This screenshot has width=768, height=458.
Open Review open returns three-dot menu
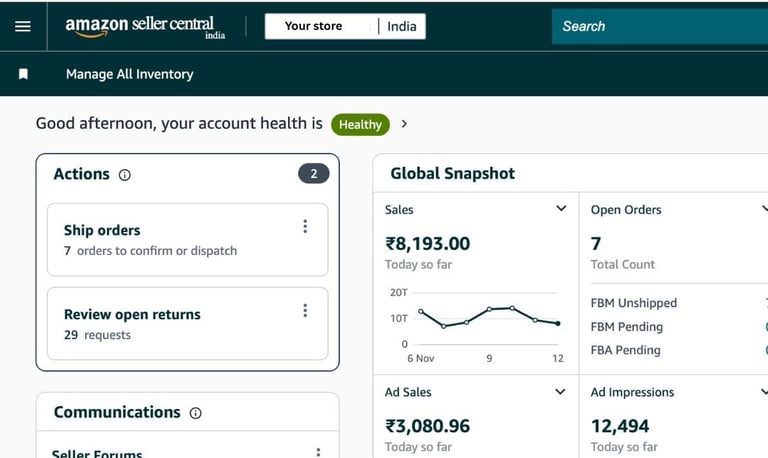[x=305, y=311]
